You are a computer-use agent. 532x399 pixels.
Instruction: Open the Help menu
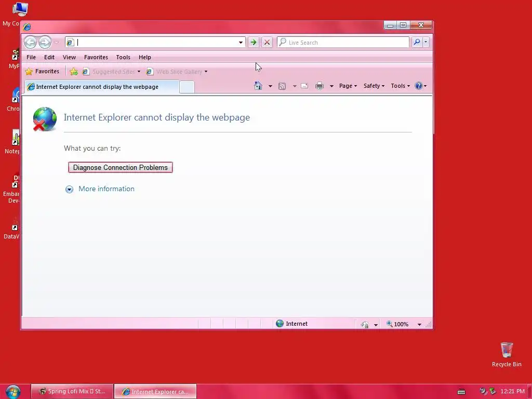[145, 57]
